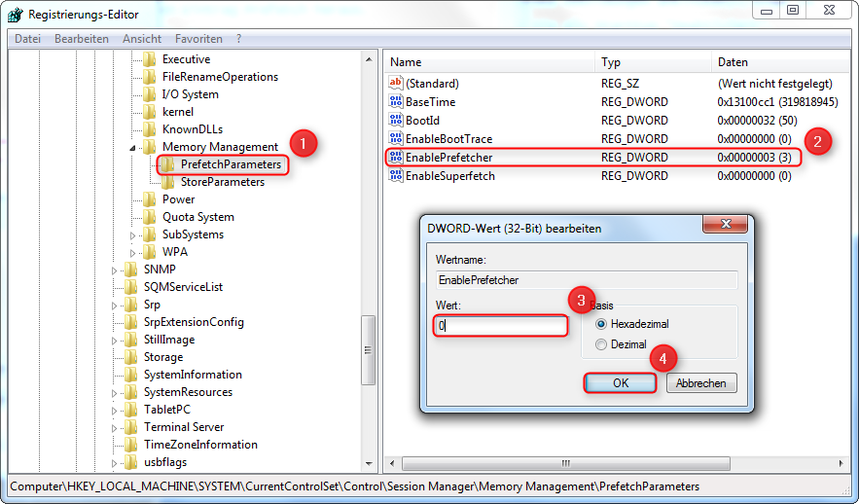
Task: Click the horizontal scrollbar right arrow
Action: pos(841,463)
